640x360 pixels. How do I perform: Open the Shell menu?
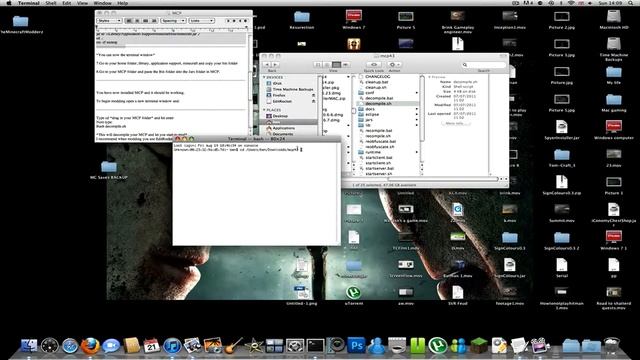coord(51,3)
